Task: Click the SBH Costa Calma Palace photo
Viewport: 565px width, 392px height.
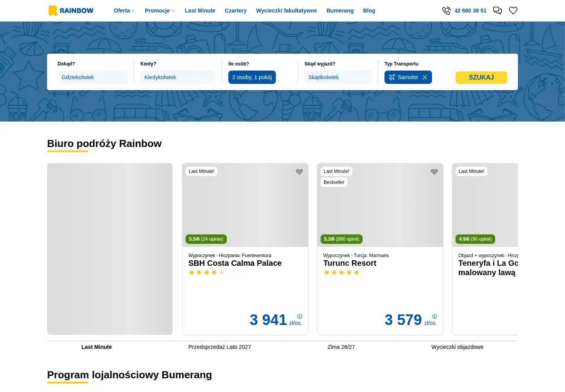Action: (x=245, y=205)
